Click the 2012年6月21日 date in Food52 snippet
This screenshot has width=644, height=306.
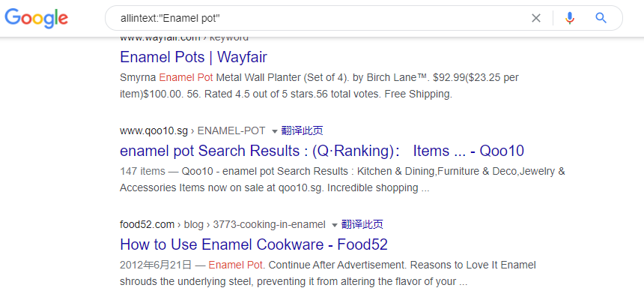[156, 265]
